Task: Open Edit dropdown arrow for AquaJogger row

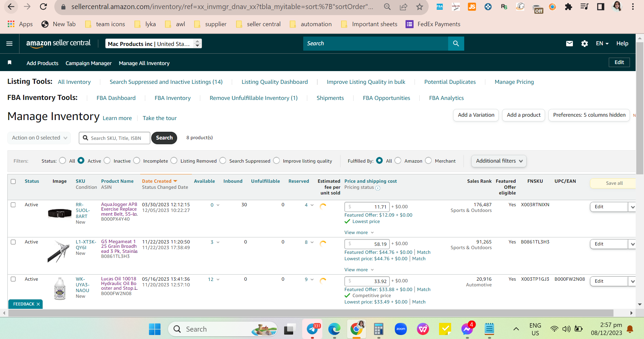Action: (x=632, y=207)
